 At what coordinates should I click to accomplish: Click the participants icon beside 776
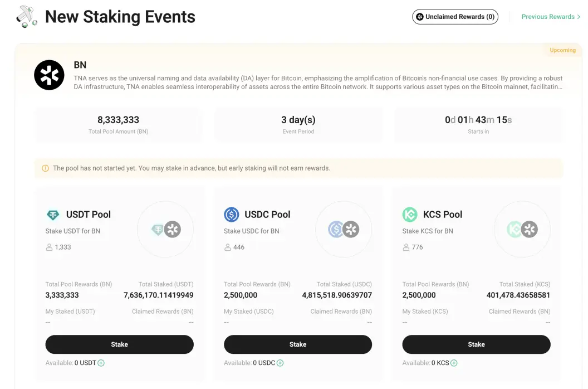tap(406, 247)
